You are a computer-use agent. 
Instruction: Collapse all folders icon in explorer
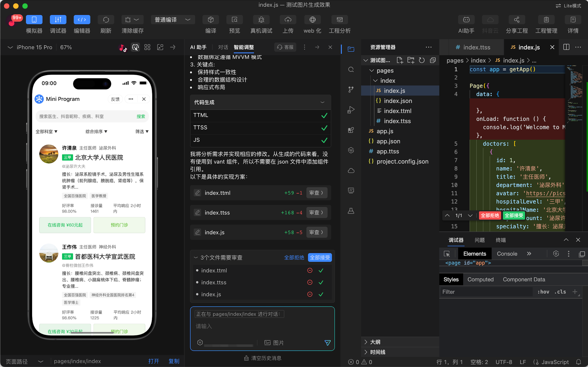point(433,60)
